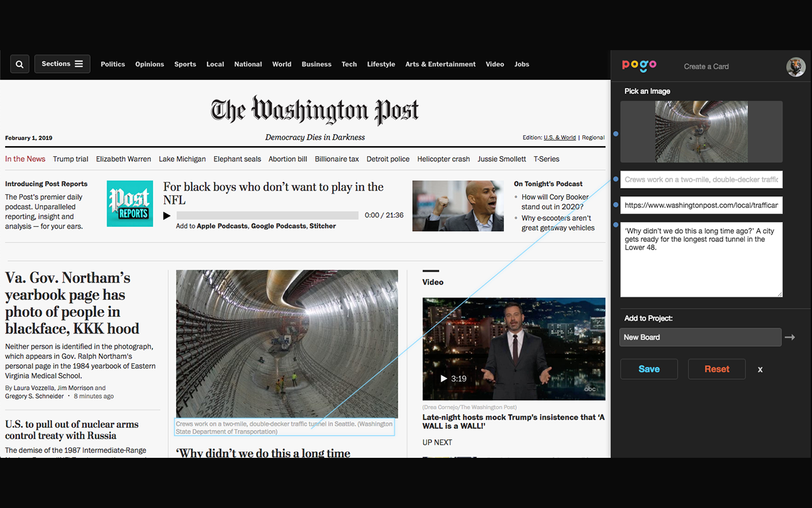The image size is (812, 508).
Task: Seek within the podcast progress bar
Action: click(267, 215)
